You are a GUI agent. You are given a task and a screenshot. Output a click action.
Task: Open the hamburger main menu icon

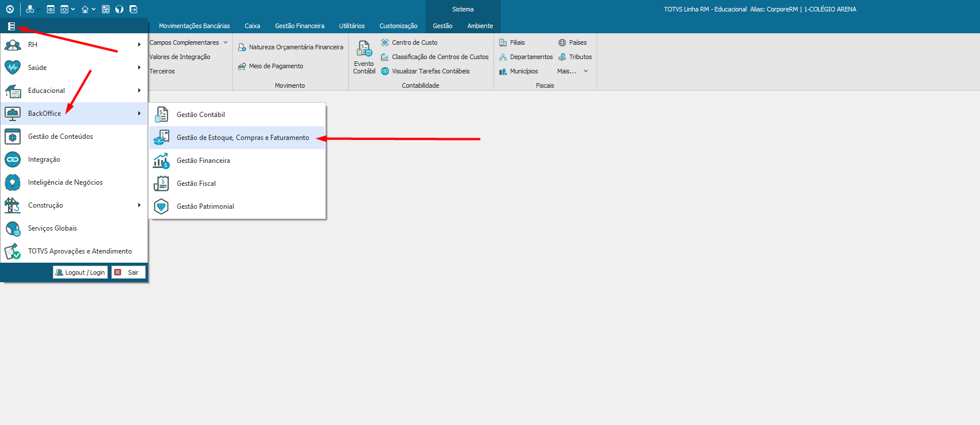click(x=11, y=26)
